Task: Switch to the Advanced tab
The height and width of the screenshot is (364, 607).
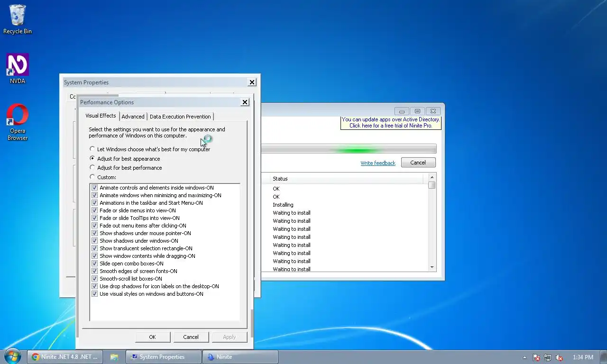Action: 133,117
